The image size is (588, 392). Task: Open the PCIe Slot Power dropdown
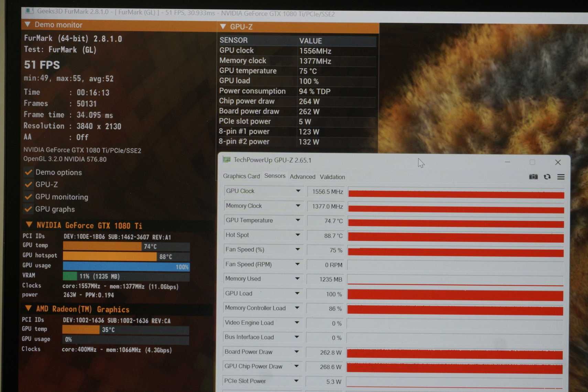click(296, 381)
